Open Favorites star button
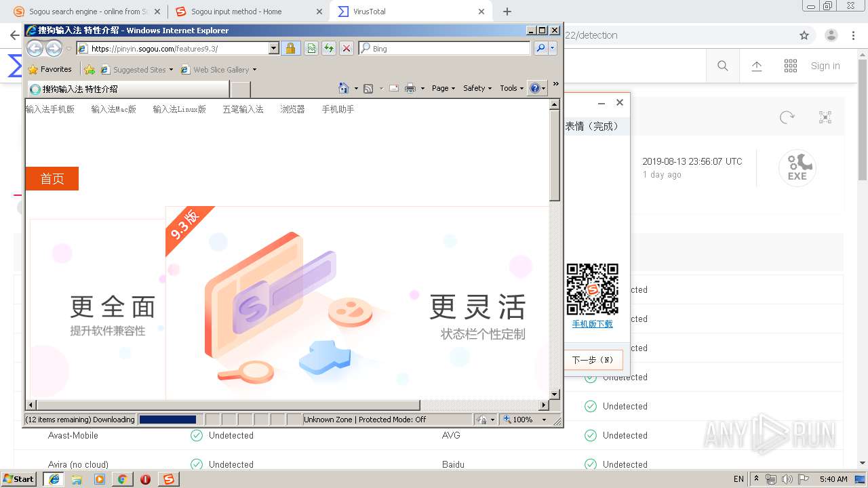Screen dimensions: 868x488 (50, 69)
